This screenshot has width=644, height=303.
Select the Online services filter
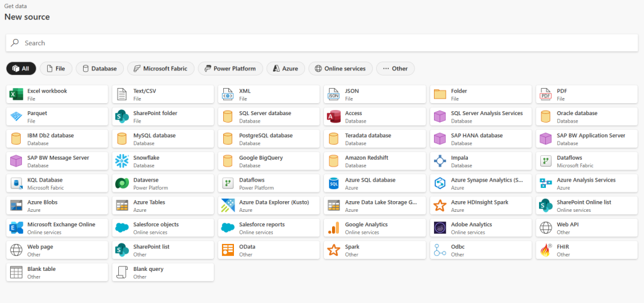(341, 69)
